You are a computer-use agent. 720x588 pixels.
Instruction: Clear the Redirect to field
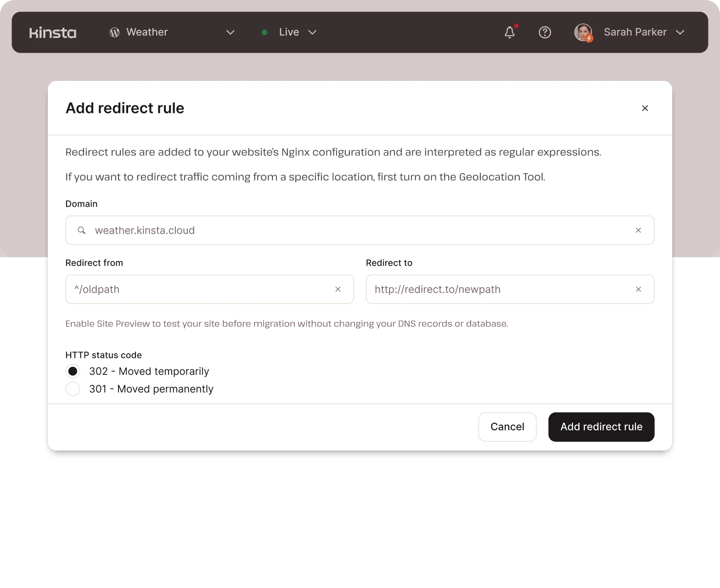point(638,289)
